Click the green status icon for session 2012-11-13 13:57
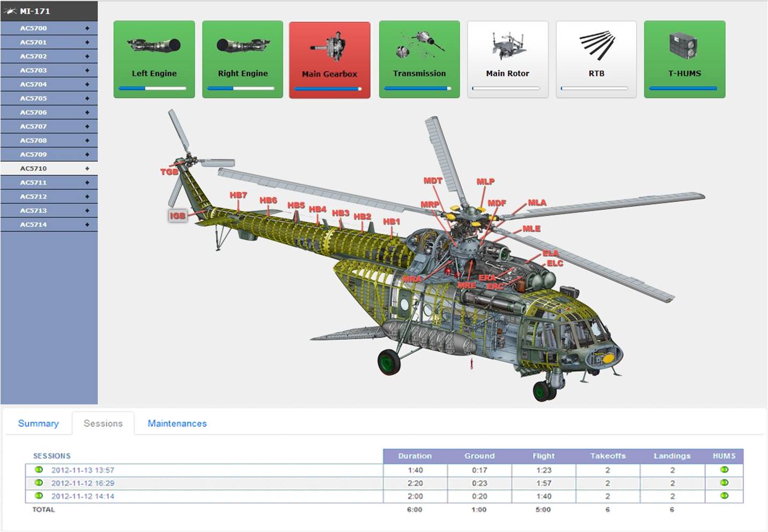The height and width of the screenshot is (532, 768). (39, 470)
